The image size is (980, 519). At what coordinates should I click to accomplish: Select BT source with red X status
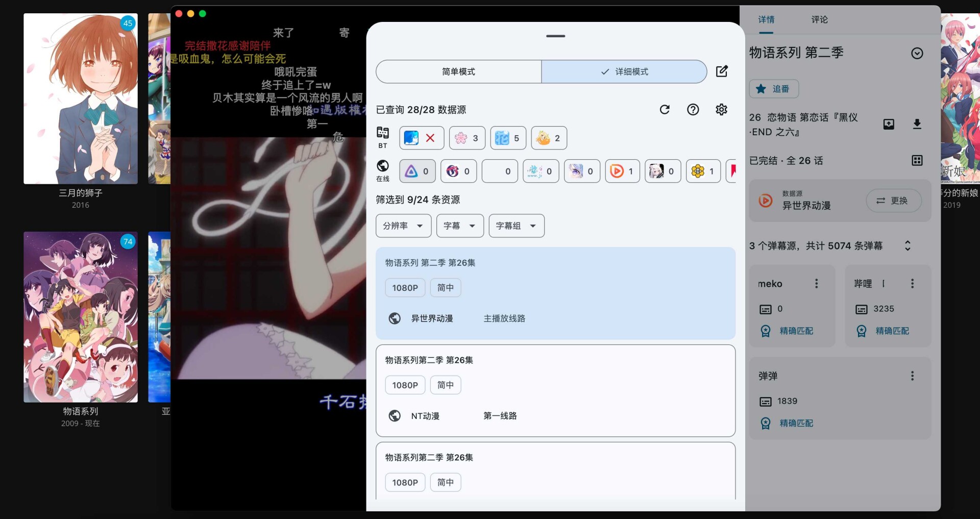tap(422, 138)
